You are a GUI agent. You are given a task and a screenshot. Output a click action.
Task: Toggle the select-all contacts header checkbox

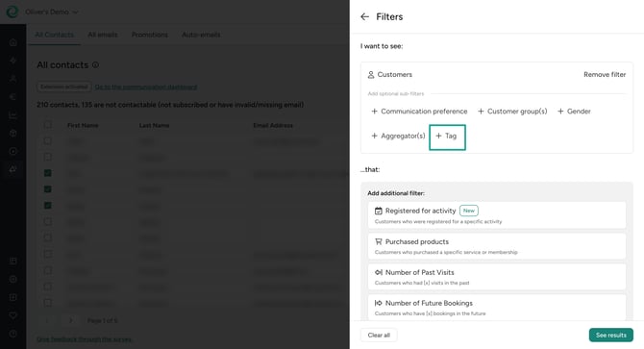point(48,125)
